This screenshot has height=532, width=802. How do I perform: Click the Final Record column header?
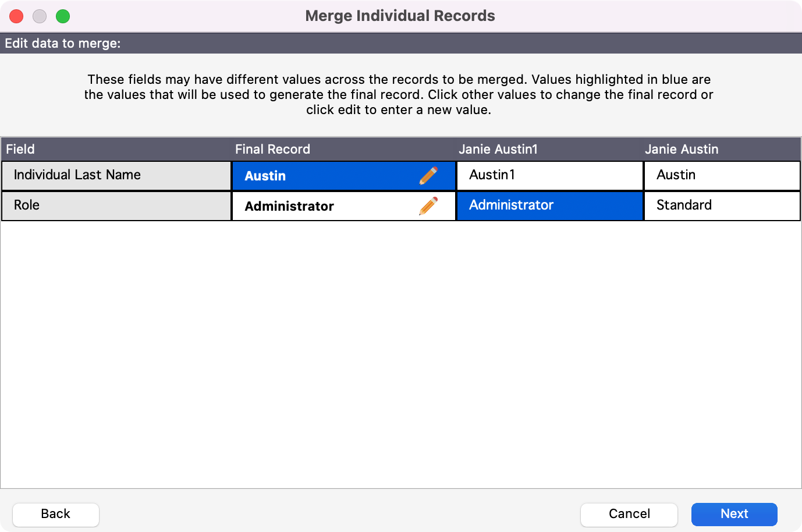(x=272, y=150)
